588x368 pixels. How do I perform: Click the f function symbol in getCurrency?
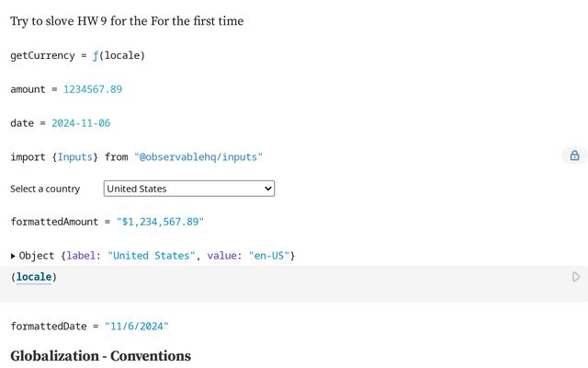[x=96, y=55]
